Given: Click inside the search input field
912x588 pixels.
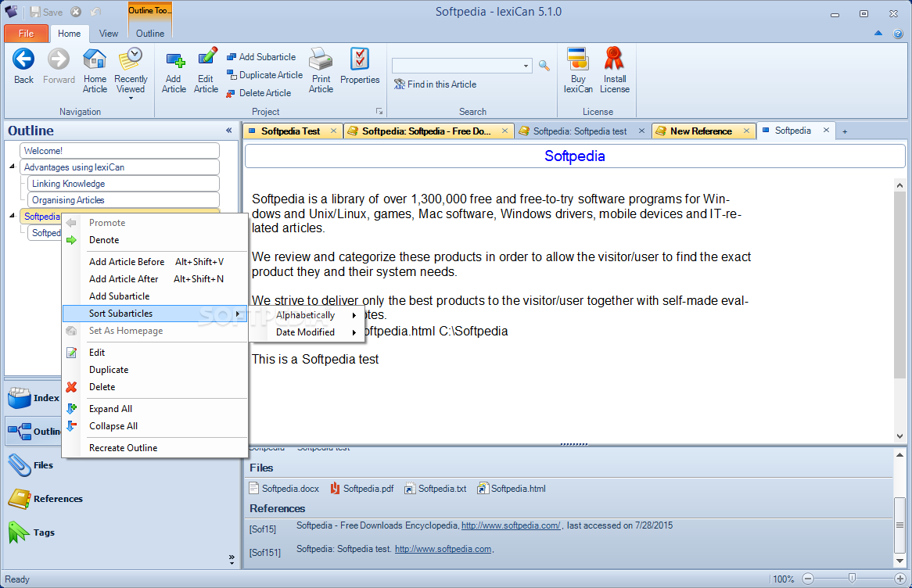Looking at the screenshot, I should [x=457, y=66].
